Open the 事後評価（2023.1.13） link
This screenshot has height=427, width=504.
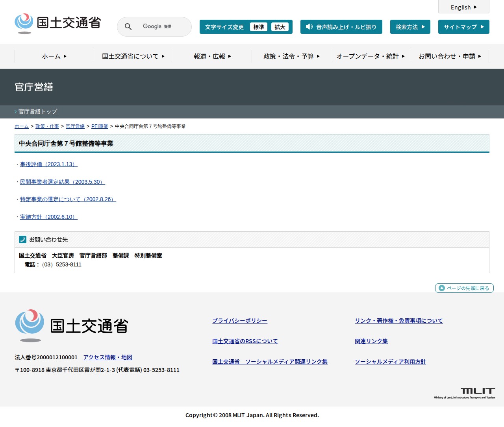tap(49, 164)
